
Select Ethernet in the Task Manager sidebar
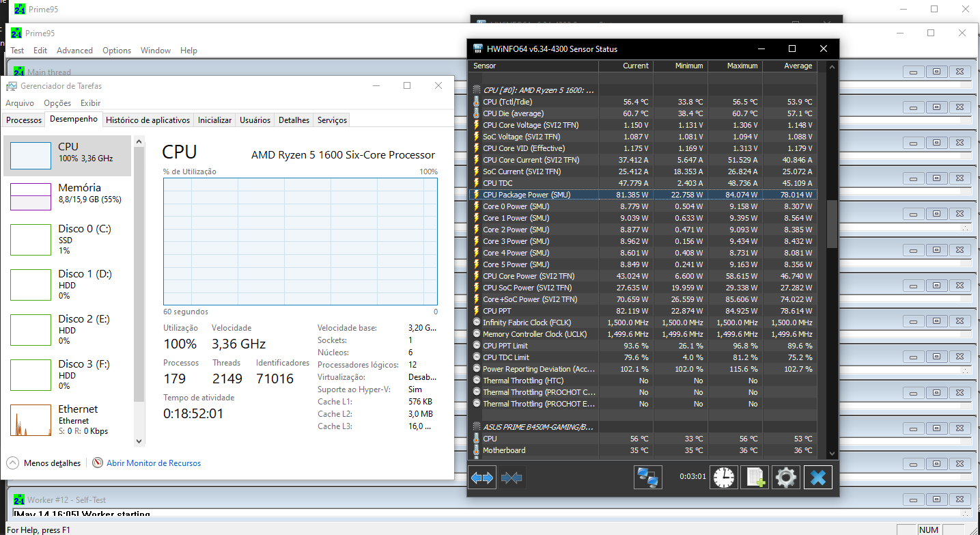point(67,420)
